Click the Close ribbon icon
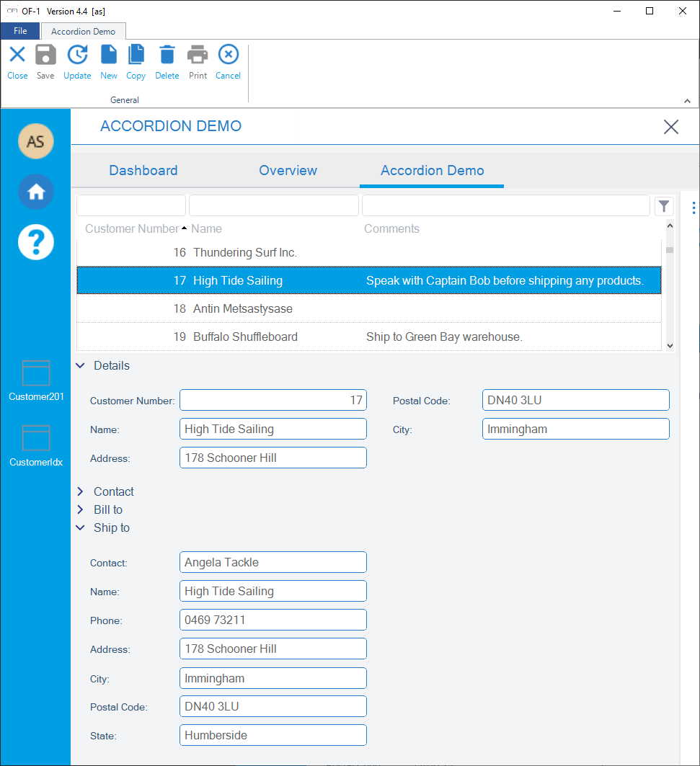This screenshot has width=700, height=766. [x=17, y=55]
